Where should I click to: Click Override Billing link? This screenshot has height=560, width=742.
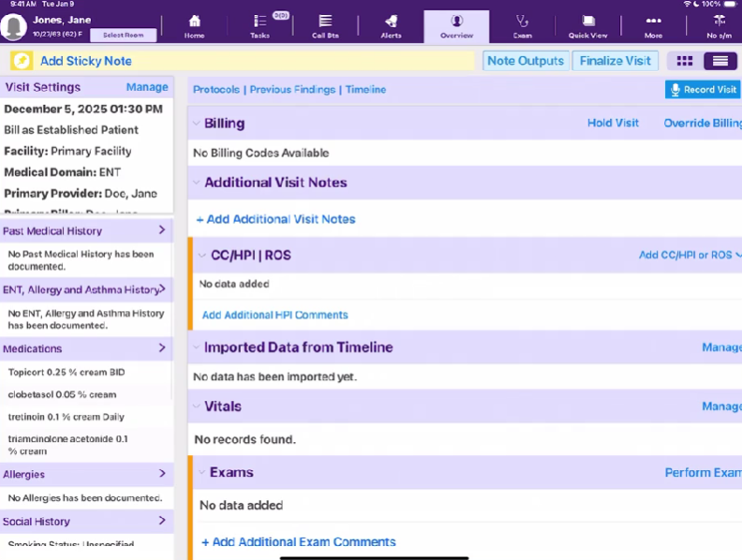click(x=703, y=123)
